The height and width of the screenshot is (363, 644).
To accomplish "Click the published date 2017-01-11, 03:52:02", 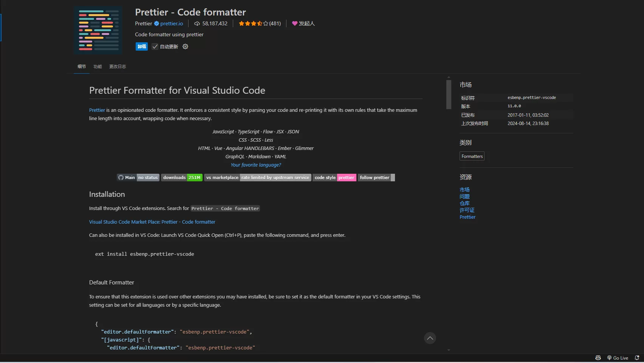I will (528, 115).
